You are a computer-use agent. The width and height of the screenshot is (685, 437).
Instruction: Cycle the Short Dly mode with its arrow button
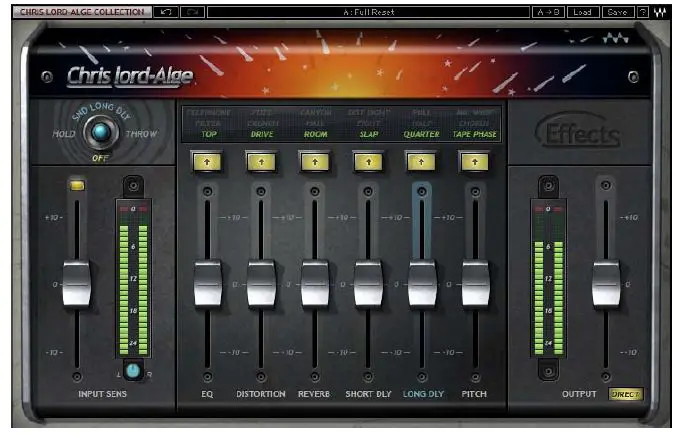[368, 162]
